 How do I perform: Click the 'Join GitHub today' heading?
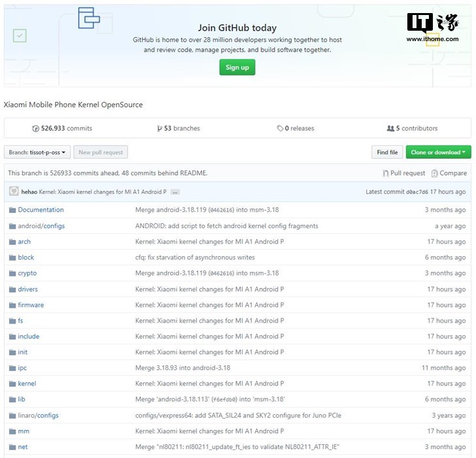tap(237, 28)
